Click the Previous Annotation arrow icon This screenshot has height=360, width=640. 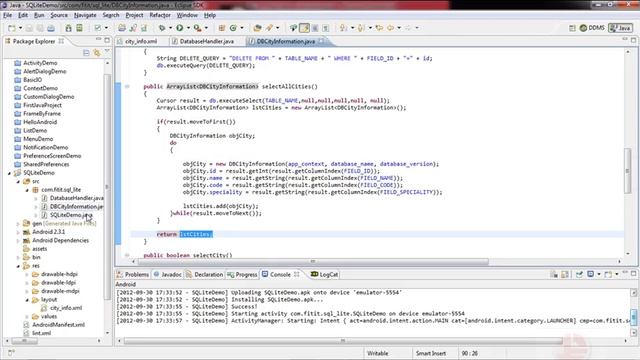[361, 28]
